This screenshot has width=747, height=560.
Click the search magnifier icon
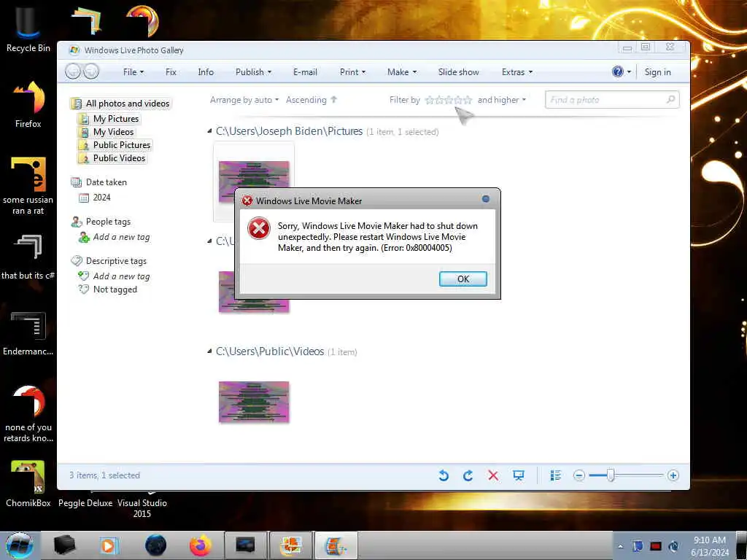[671, 99]
